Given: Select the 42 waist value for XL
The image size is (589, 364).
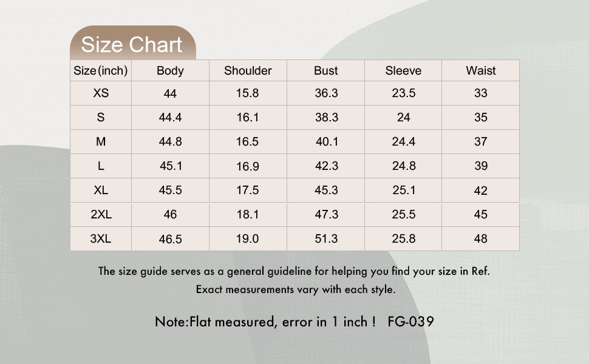Looking at the screenshot, I should pyautogui.click(x=481, y=190).
